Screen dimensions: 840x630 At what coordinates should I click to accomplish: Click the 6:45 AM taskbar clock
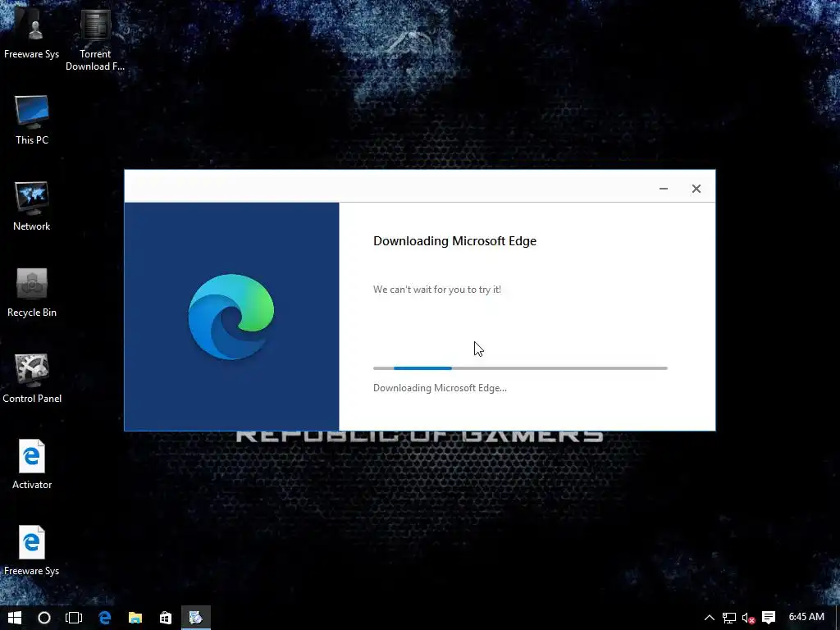[806, 617]
